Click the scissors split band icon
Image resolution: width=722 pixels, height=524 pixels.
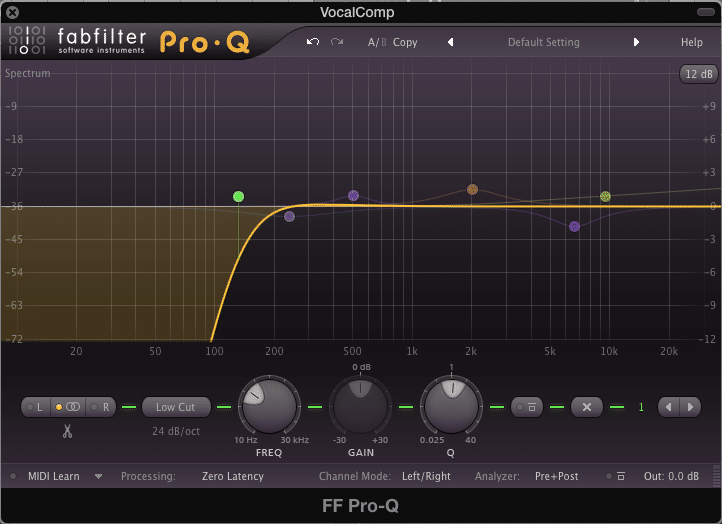(68, 431)
